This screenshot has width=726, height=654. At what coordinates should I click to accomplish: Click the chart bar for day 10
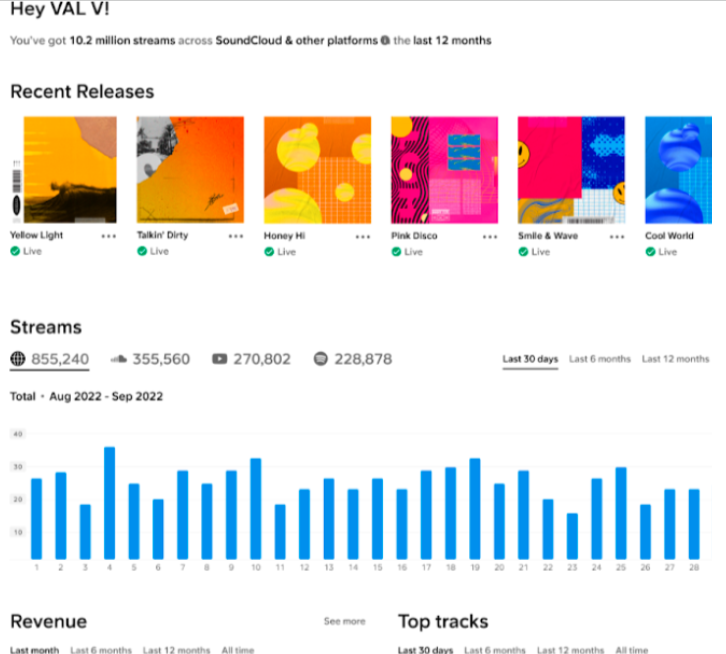pos(256,509)
